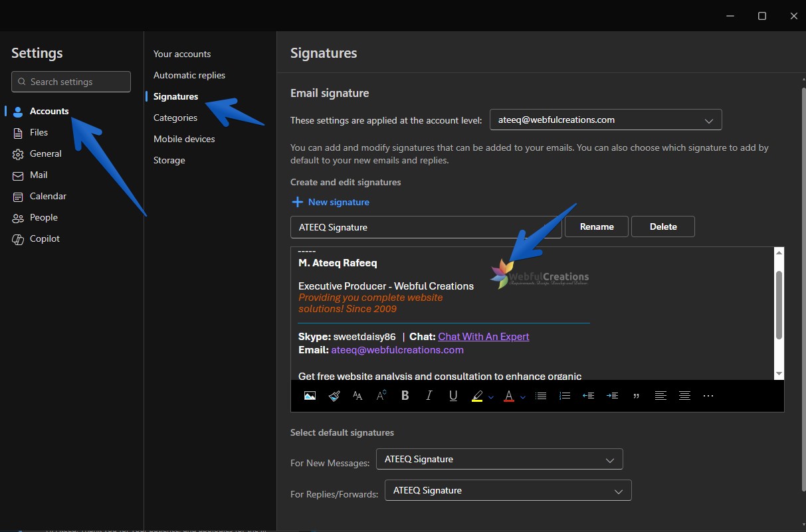Expand the font color dropdown arrow

pyautogui.click(x=523, y=397)
